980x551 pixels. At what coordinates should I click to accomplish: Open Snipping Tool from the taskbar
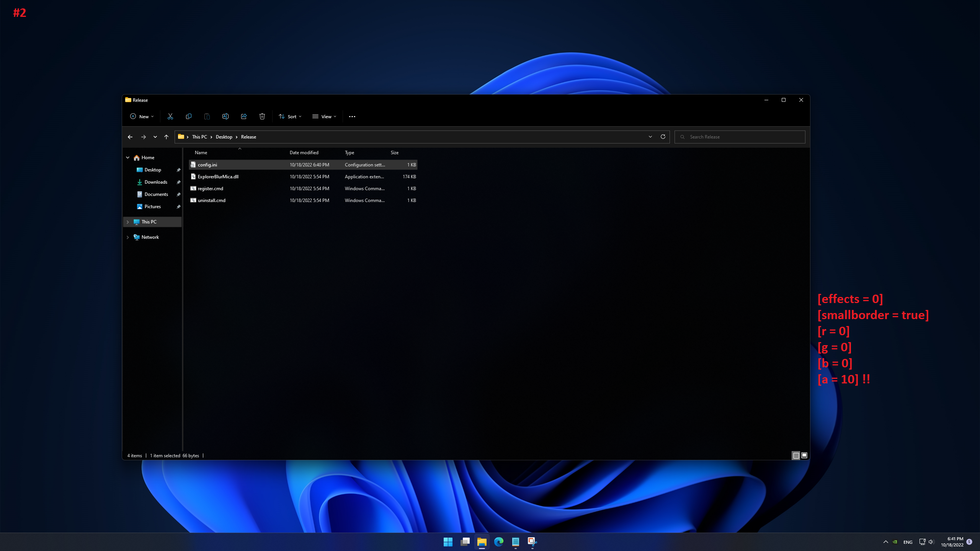[x=532, y=542]
